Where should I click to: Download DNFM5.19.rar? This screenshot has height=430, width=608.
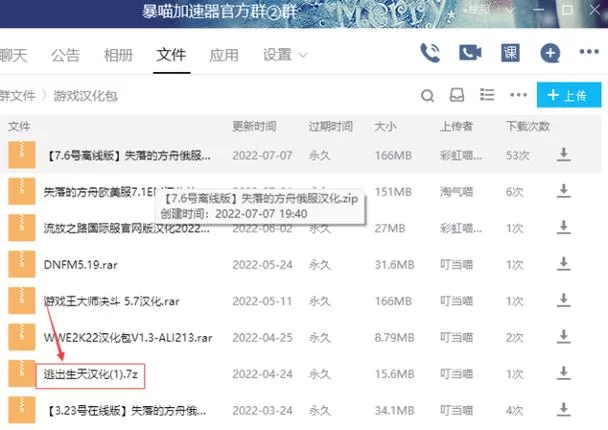coord(563,264)
